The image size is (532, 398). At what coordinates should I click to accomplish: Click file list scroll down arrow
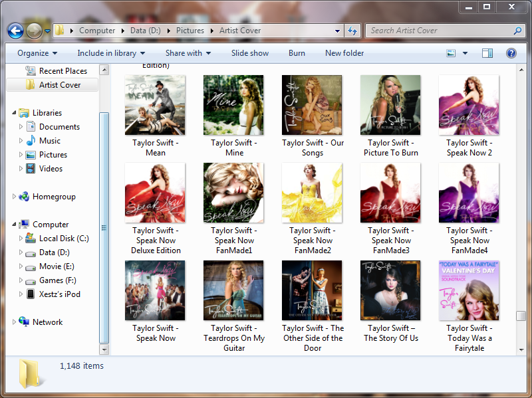coord(521,350)
